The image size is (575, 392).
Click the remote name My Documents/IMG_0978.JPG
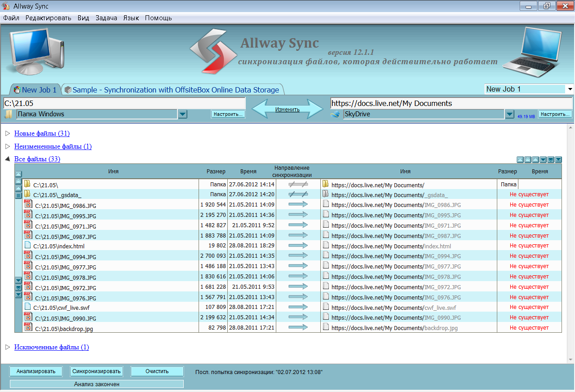396,277
